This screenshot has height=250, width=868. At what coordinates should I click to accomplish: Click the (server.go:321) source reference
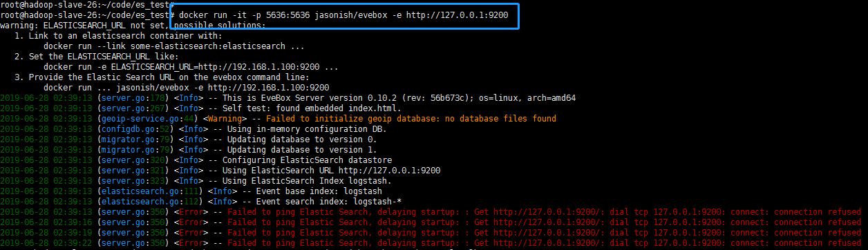tap(133, 170)
